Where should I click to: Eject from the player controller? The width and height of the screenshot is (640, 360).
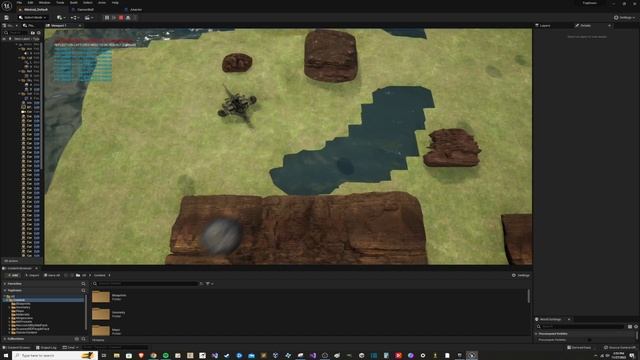[128, 18]
